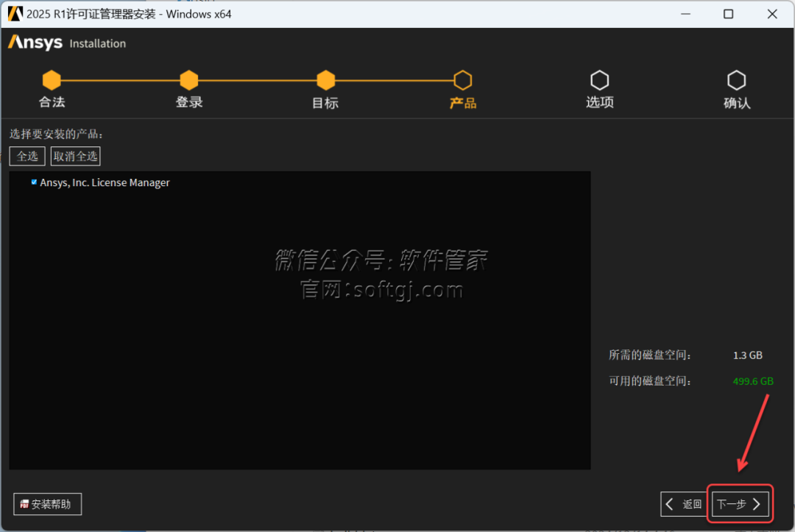
Task: Click the 产品 step hexagon icon
Action: point(462,80)
